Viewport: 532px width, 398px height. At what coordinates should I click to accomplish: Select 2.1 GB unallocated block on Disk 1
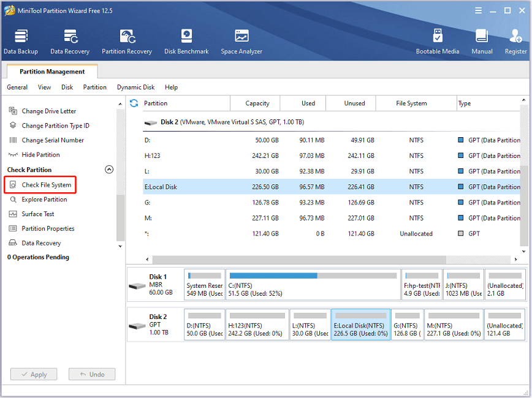(505, 285)
